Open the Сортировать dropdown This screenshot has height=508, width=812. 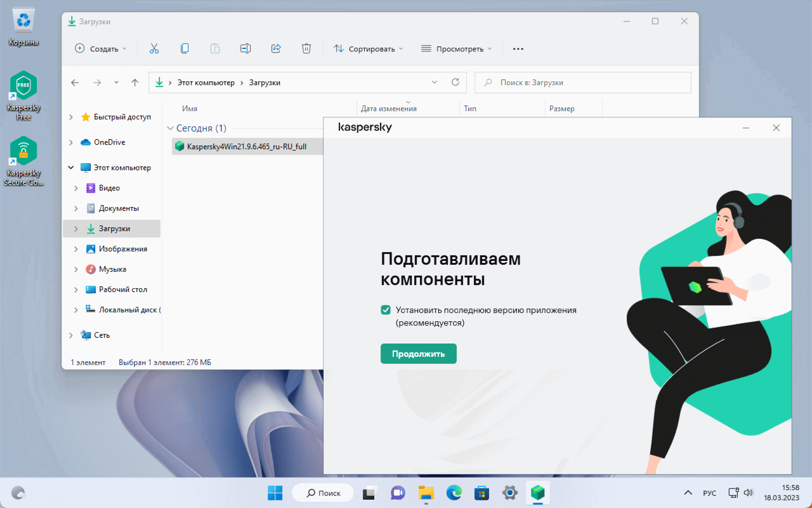(369, 48)
